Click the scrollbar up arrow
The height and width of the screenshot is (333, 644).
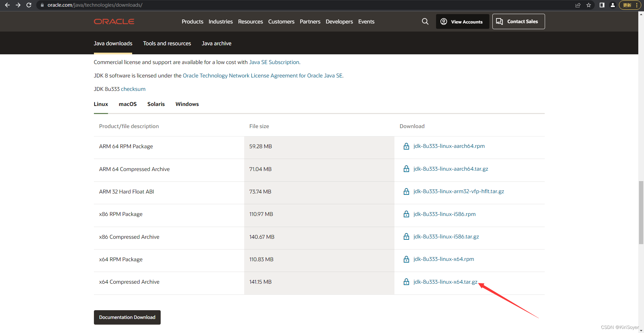pyautogui.click(x=641, y=14)
